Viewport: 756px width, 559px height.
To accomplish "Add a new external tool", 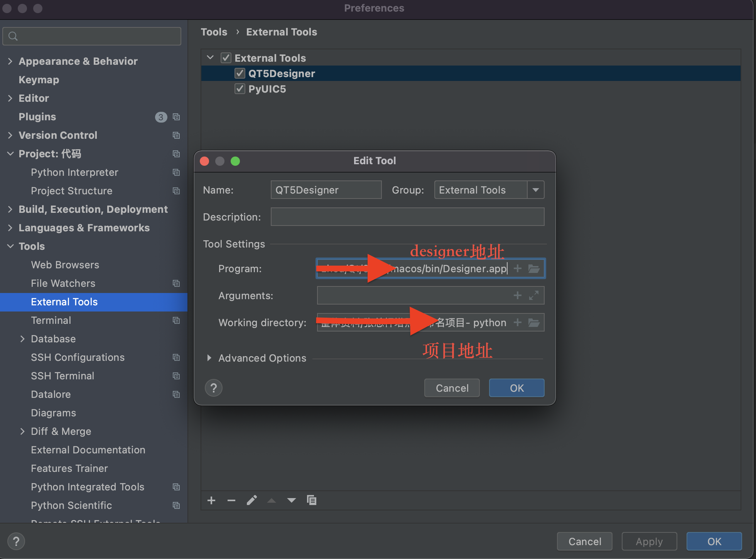I will pyautogui.click(x=211, y=500).
